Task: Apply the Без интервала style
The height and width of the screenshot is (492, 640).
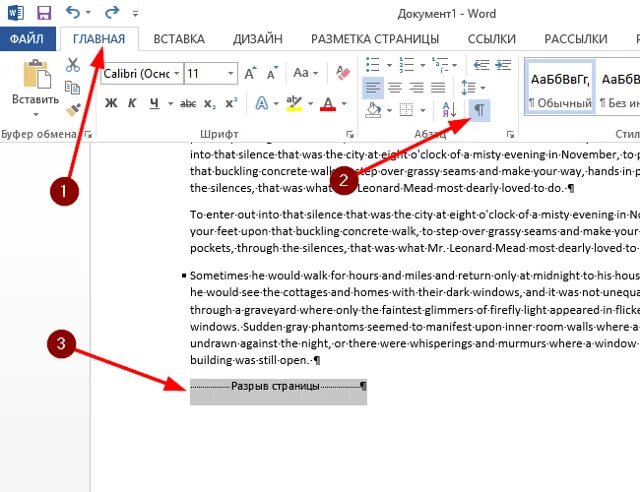Action: pyautogui.click(x=618, y=87)
